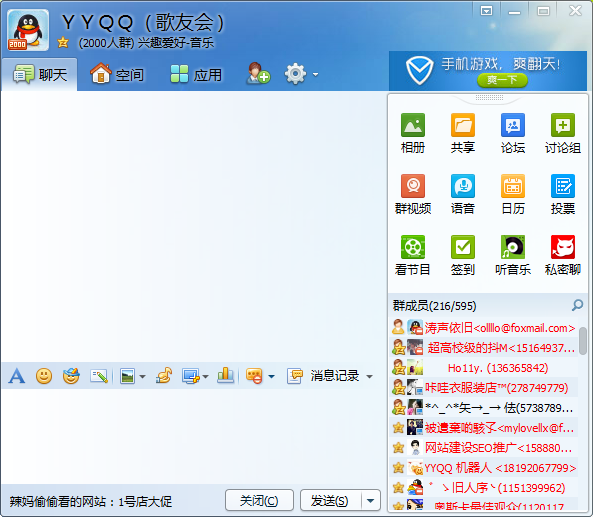This screenshot has height=517, width=593.
Task: Select member YYQQ 机器人
Action: pyautogui.click(x=484, y=468)
